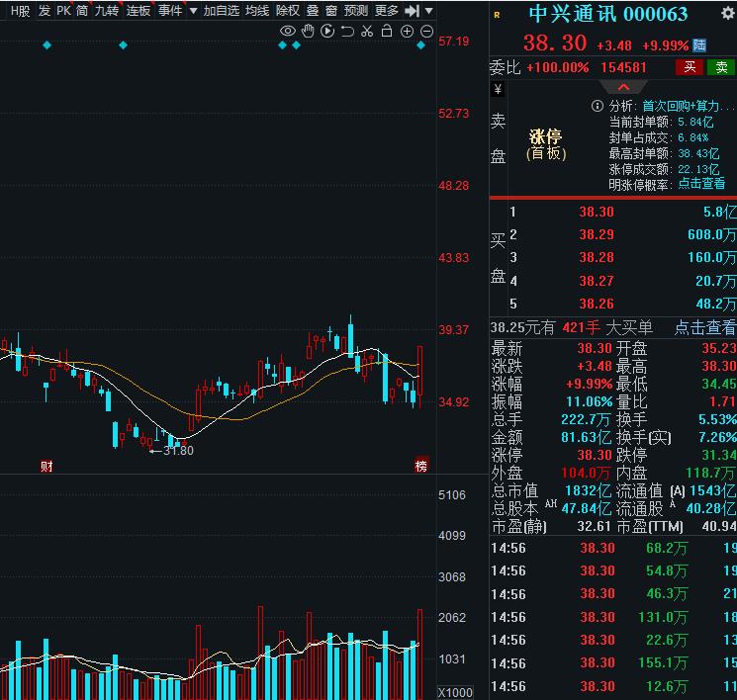Click the X1000 volume scale label

click(455, 692)
